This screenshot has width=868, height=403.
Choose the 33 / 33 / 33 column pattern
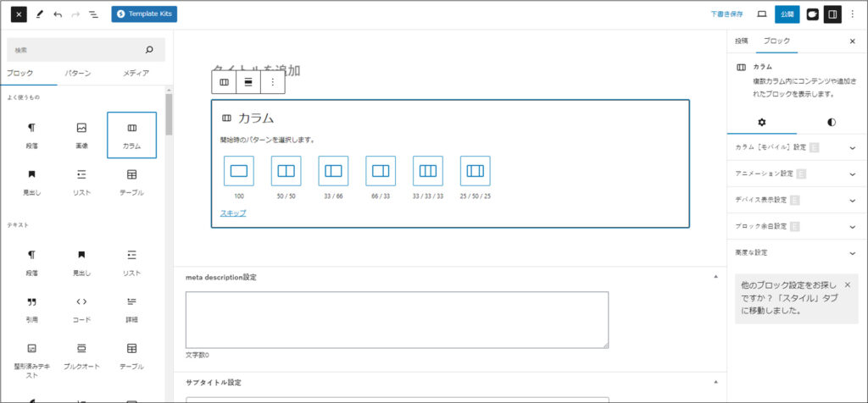pos(428,171)
